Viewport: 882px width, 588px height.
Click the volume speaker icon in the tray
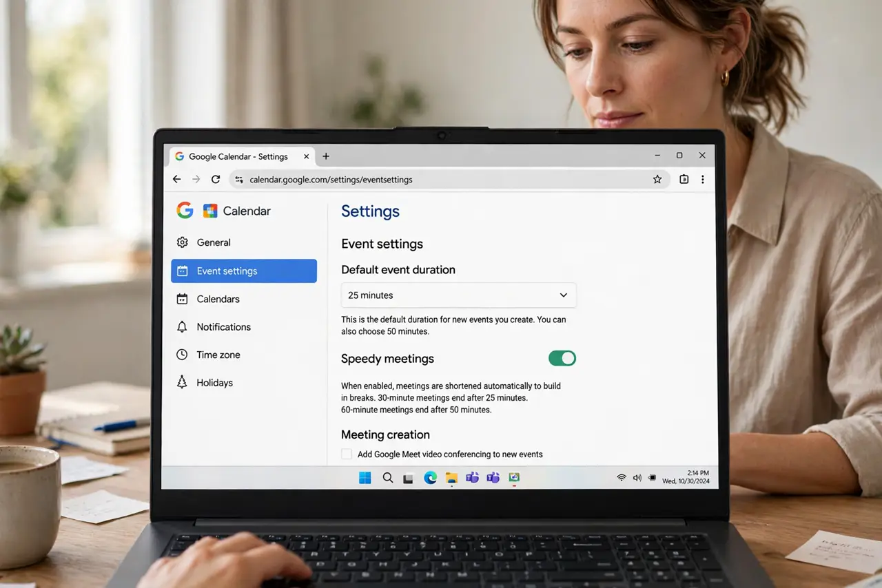tap(637, 477)
